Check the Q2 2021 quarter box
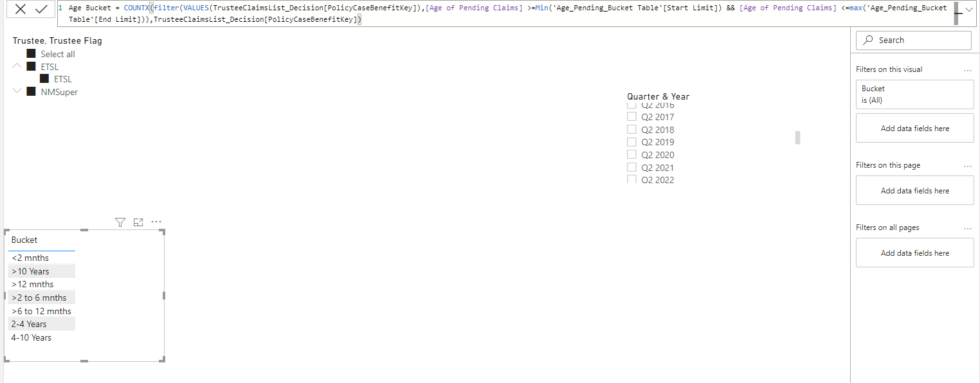Screen dimensions: 980x383 pyautogui.click(x=631, y=167)
